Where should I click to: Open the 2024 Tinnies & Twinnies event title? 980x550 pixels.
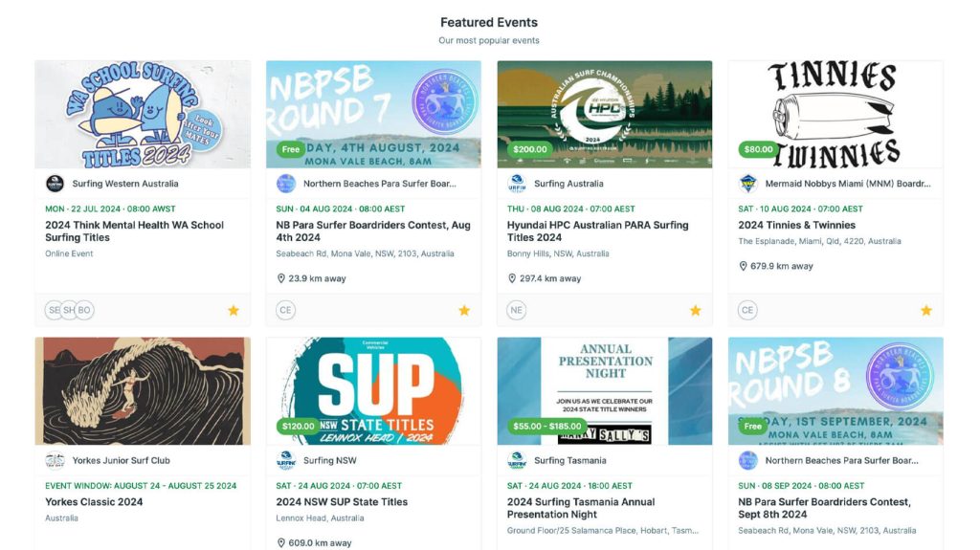[797, 225]
